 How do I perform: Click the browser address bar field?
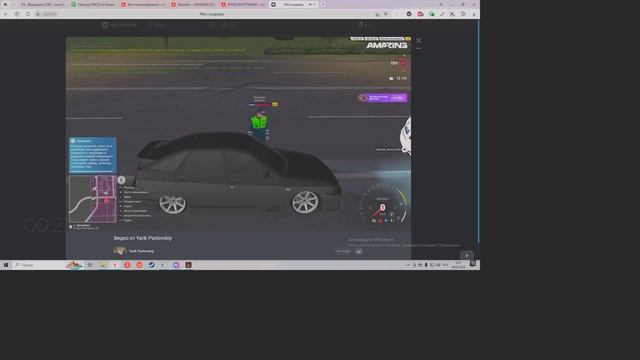pyautogui.click(x=211, y=14)
